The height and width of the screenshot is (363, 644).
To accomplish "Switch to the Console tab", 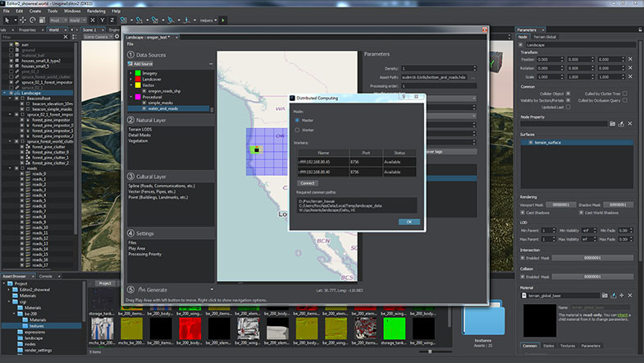I will pos(46,276).
